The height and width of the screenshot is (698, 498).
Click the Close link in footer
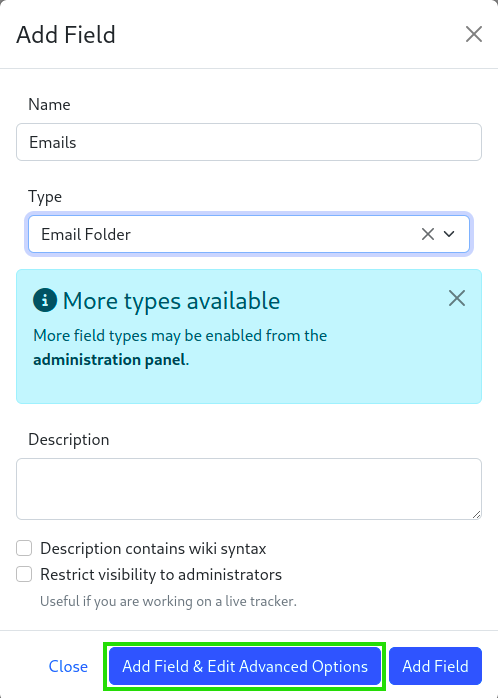coord(68,666)
